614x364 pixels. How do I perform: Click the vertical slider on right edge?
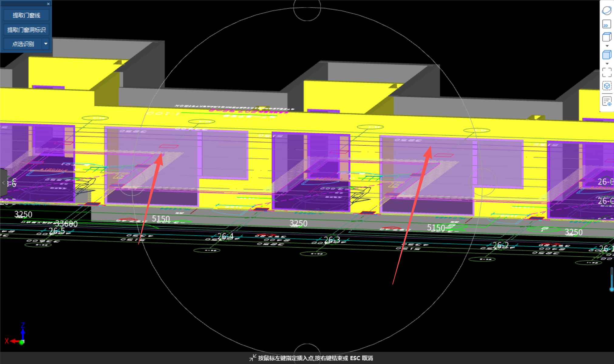611,279
